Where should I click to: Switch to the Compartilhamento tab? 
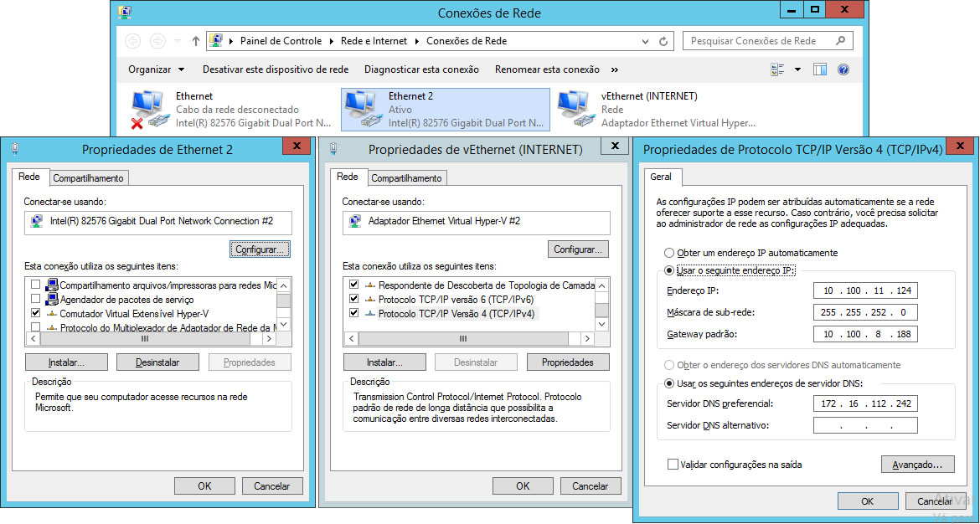tap(88, 177)
